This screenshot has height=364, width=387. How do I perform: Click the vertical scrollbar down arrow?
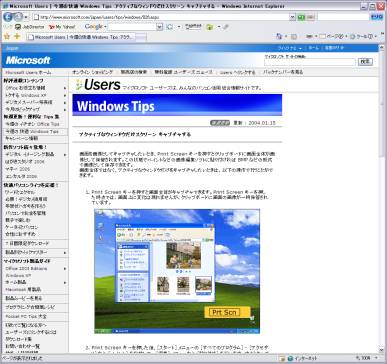pyautogui.click(x=382, y=350)
